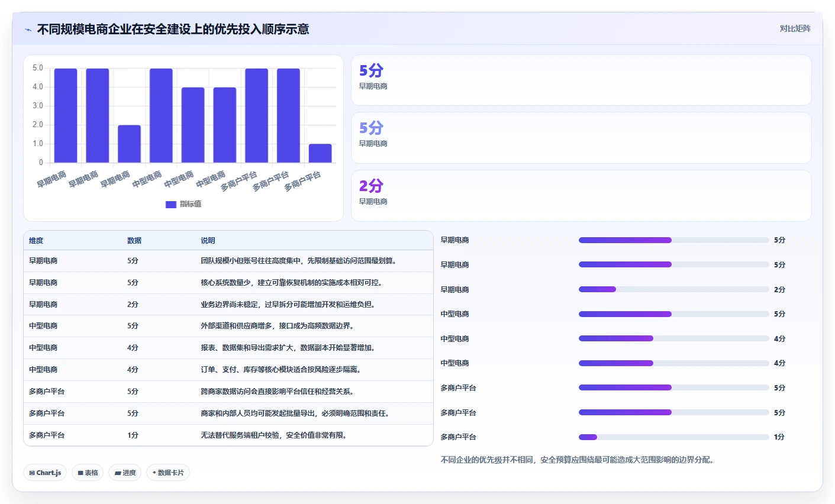Click the 0 y-axis label on the chart
Image resolution: width=835 pixels, height=504 pixels.
(x=41, y=162)
